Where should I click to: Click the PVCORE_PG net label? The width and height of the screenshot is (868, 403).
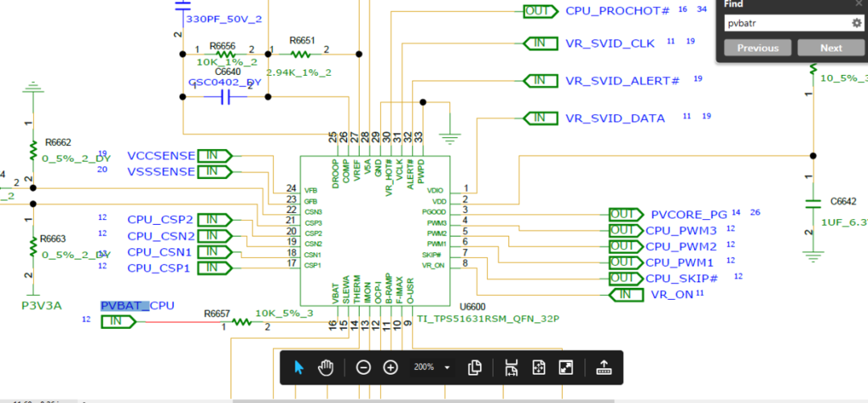point(688,214)
